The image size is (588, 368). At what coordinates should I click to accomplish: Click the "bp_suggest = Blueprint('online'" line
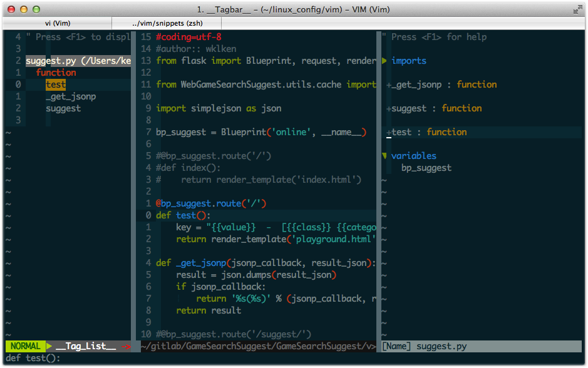[261, 132]
